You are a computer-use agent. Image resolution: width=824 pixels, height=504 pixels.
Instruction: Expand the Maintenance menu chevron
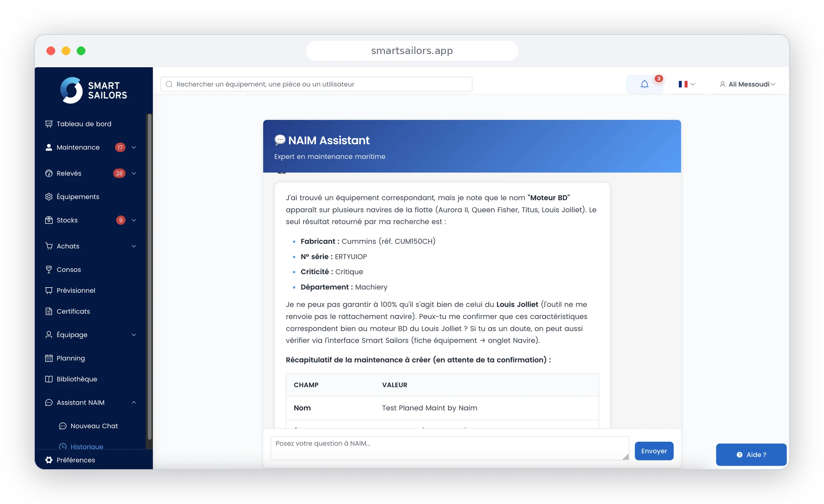coord(134,147)
